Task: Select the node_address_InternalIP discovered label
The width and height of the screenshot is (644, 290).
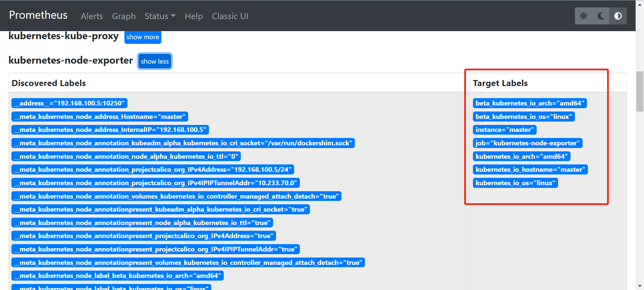Action: click(110, 130)
